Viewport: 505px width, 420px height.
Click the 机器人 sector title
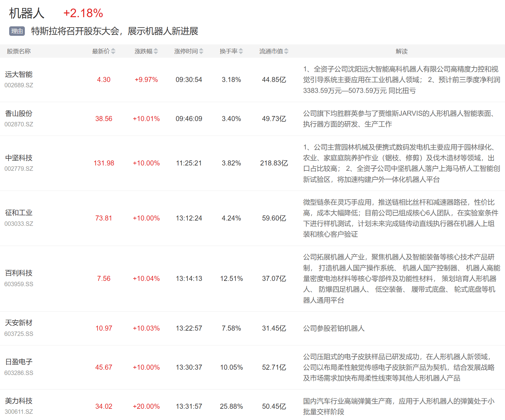click(x=27, y=13)
